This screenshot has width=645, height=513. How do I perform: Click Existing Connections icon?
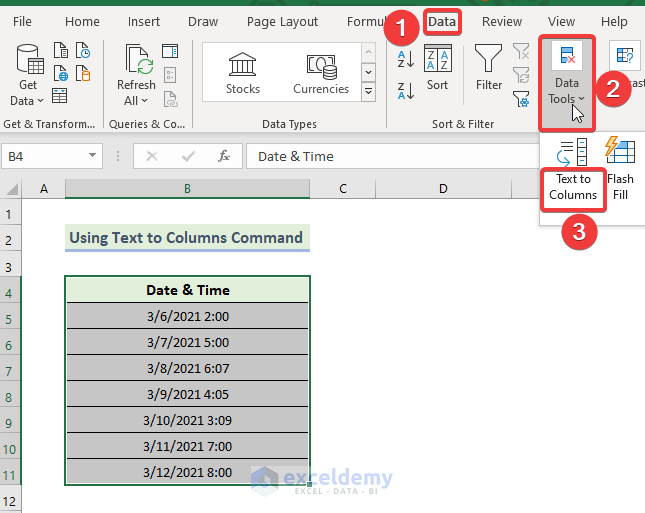coord(83,74)
